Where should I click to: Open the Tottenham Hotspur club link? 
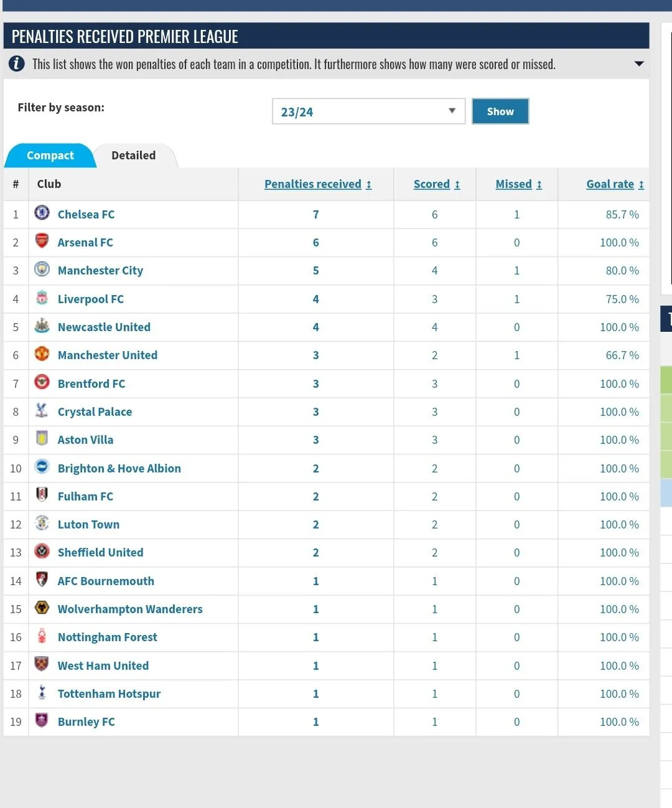click(109, 694)
